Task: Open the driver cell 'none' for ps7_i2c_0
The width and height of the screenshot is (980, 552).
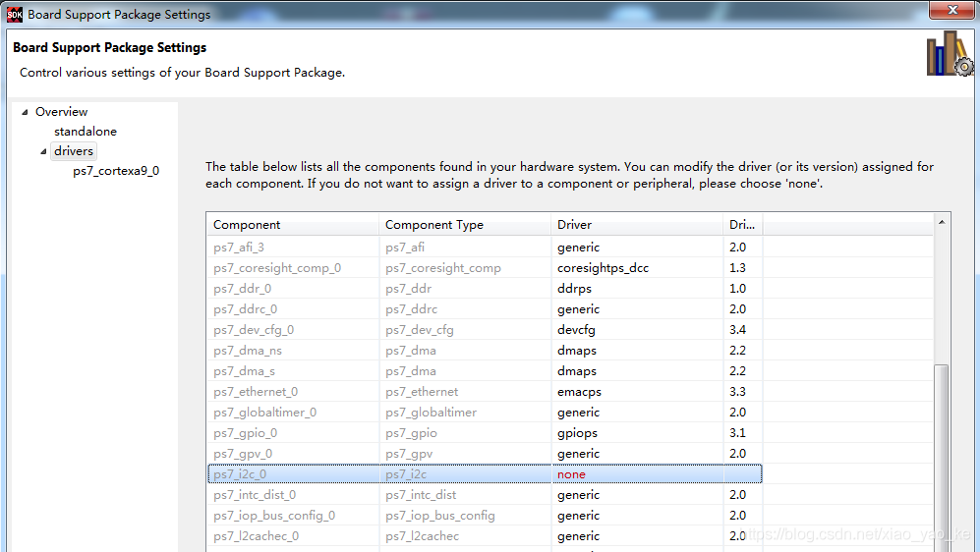Action: [637, 474]
